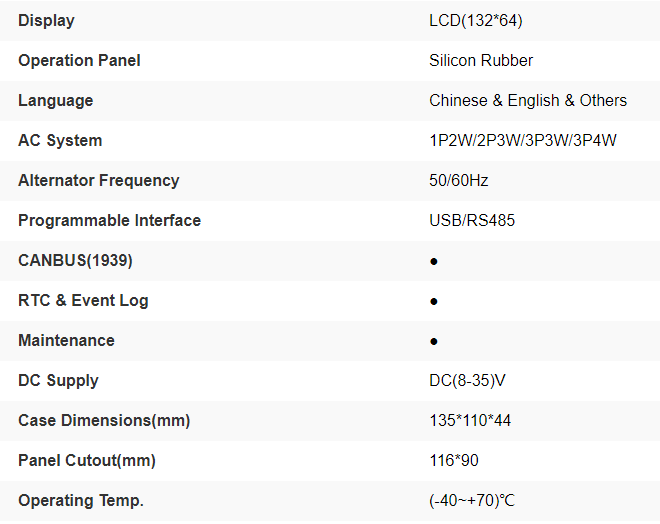Select the Silicon Rubber value
This screenshot has height=524, width=660.
coord(481,60)
